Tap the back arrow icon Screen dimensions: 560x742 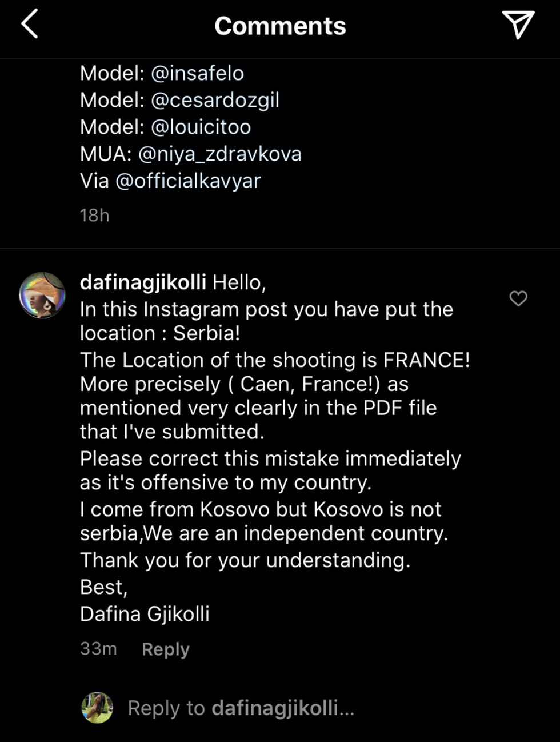(x=30, y=25)
